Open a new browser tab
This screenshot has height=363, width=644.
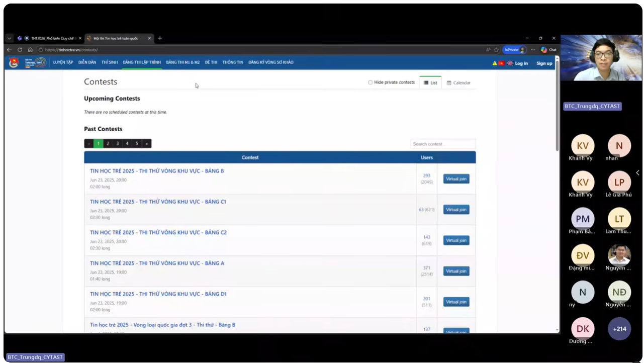click(160, 38)
